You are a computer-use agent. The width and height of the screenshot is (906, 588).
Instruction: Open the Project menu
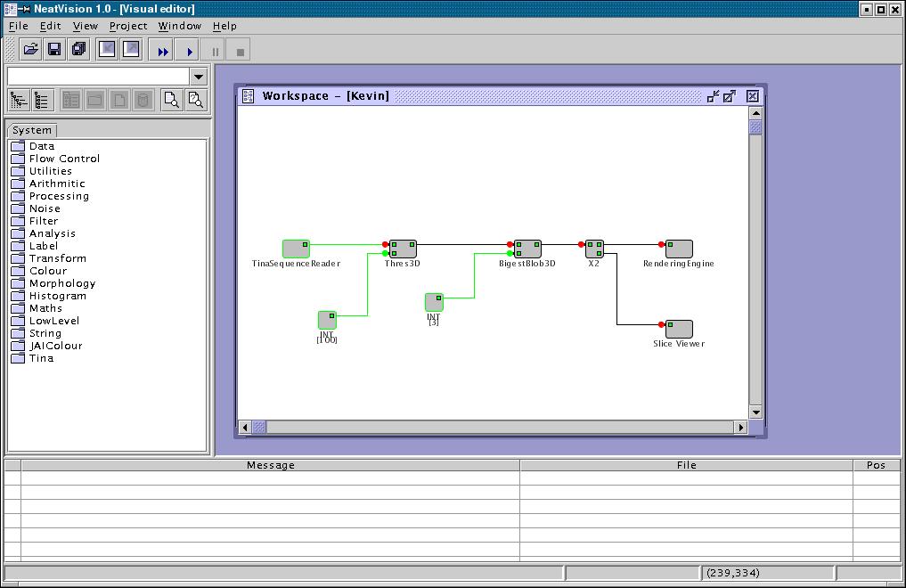coord(128,26)
